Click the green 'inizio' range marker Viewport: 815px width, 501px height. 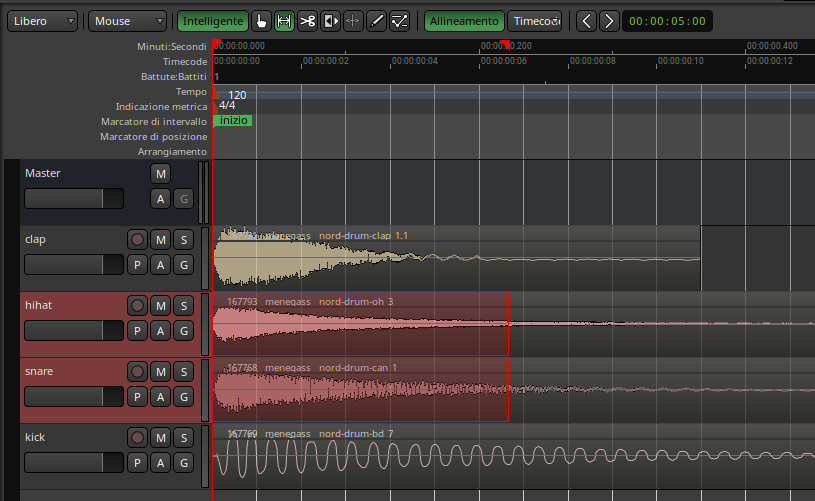(233, 120)
